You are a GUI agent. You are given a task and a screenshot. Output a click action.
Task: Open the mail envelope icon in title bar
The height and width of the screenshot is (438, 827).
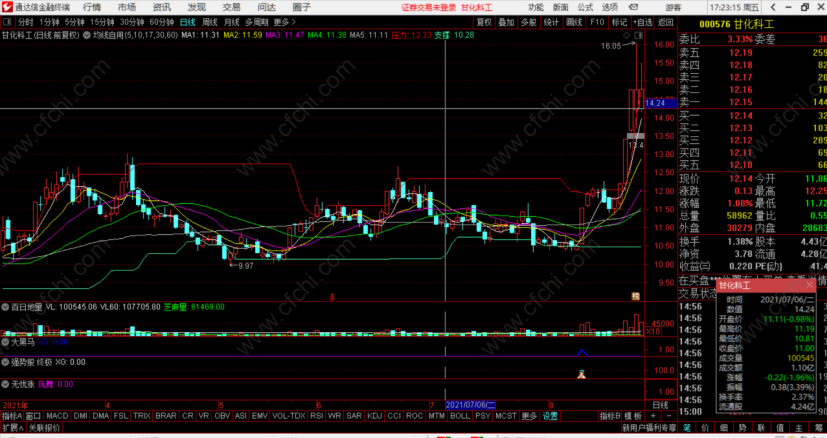point(633,7)
